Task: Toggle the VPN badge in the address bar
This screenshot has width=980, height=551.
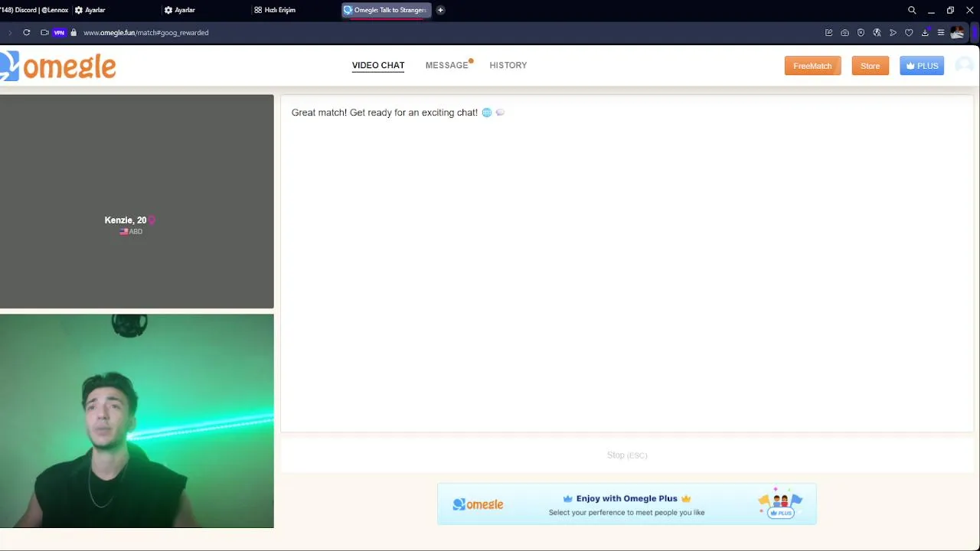Action: [x=59, y=33]
